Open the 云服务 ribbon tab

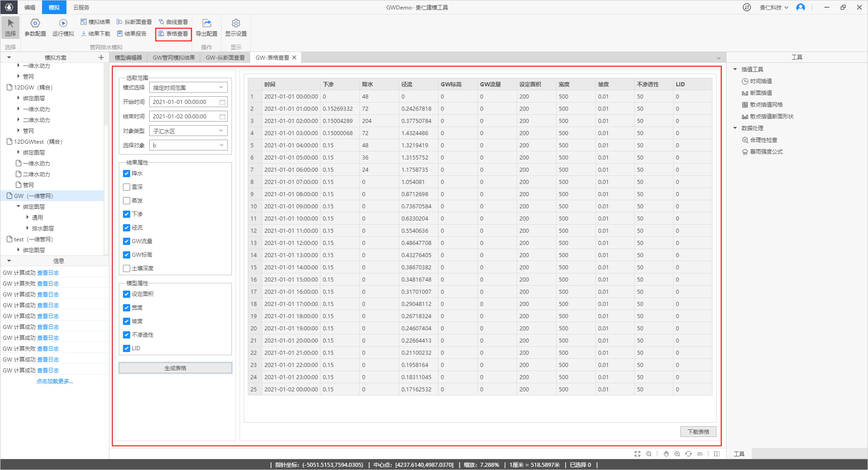(81, 7)
